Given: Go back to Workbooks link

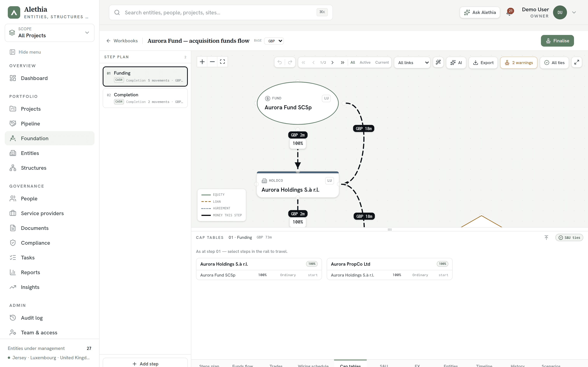Looking at the screenshot, I should tap(122, 41).
